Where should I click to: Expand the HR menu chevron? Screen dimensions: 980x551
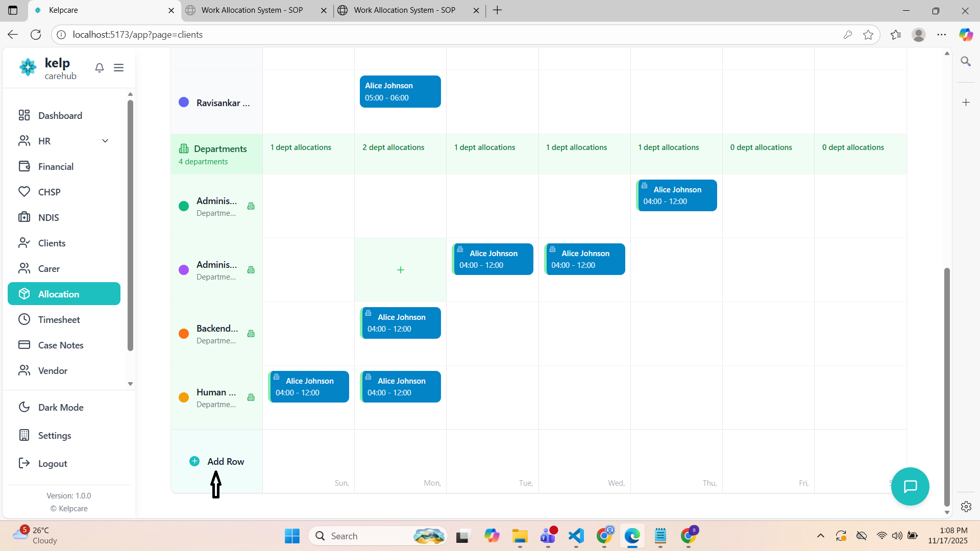[105, 141]
